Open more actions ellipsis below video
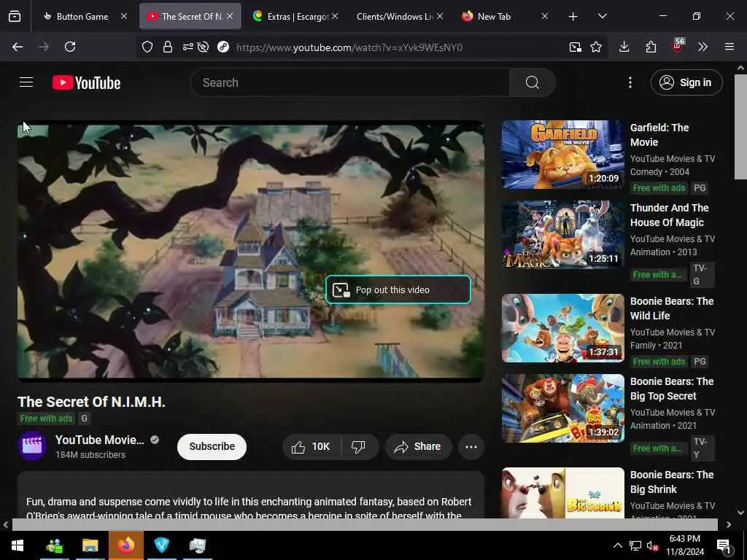The width and height of the screenshot is (747, 560). pyautogui.click(x=471, y=447)
